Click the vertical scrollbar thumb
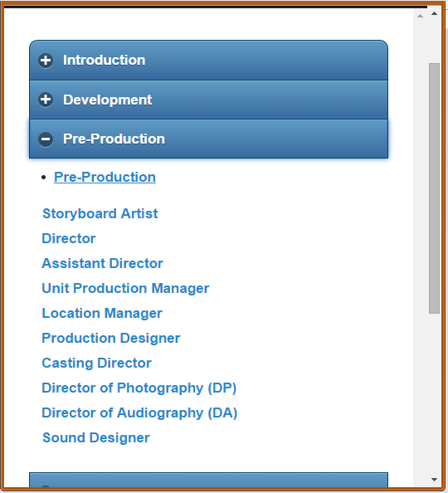The height and width of the screenshot is (493, 448). click(x=434, y=188)
